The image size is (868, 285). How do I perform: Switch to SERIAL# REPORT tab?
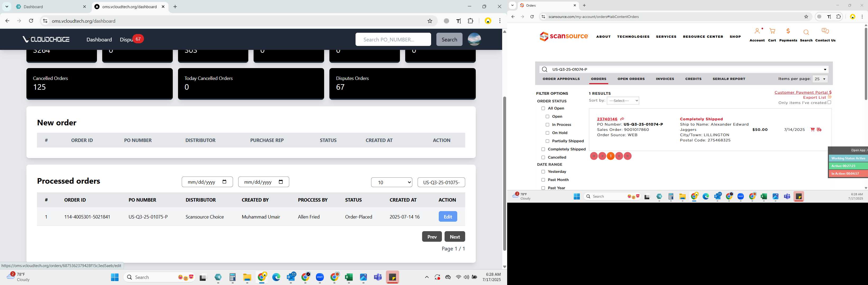click(729, 79)
